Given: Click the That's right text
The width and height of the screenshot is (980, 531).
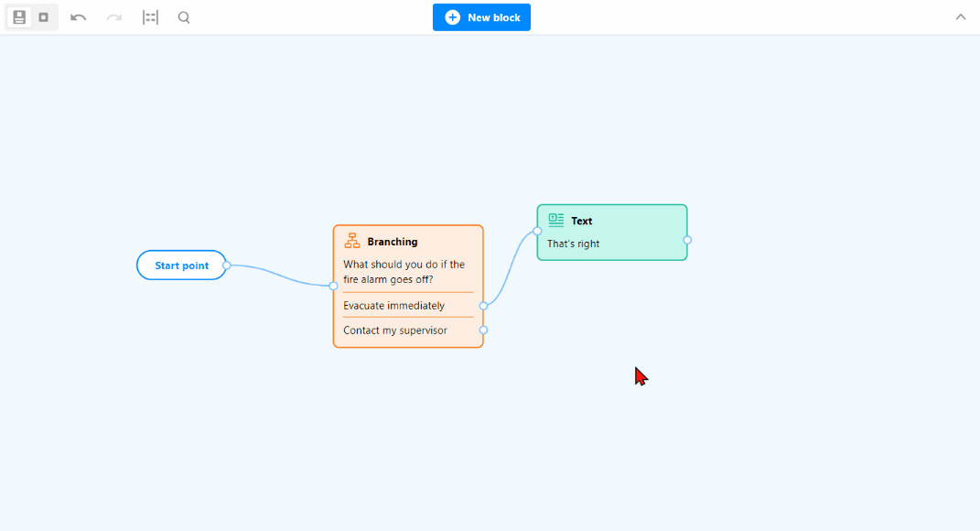Looking at the screenshot, I should pyautogui.click(x=573, y=244).
